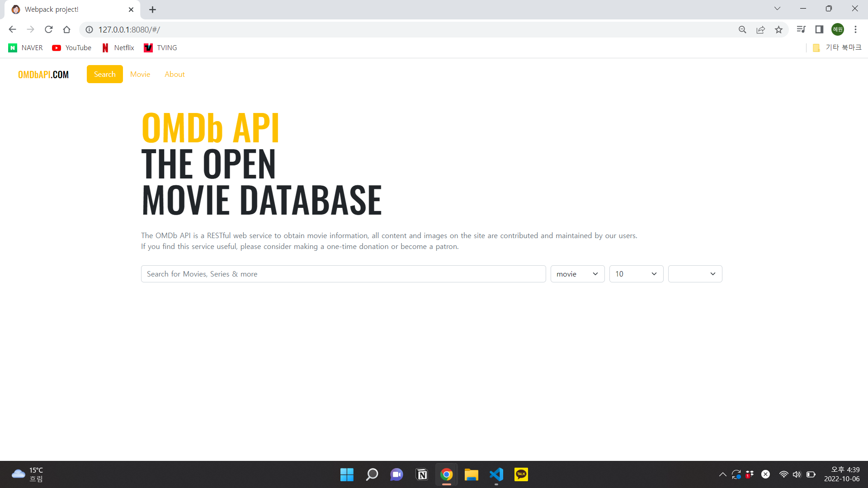Image resolution: width=868 pixels, height=488 pixels.
Task: Reload the current page
Action: (x=49, y=29)
